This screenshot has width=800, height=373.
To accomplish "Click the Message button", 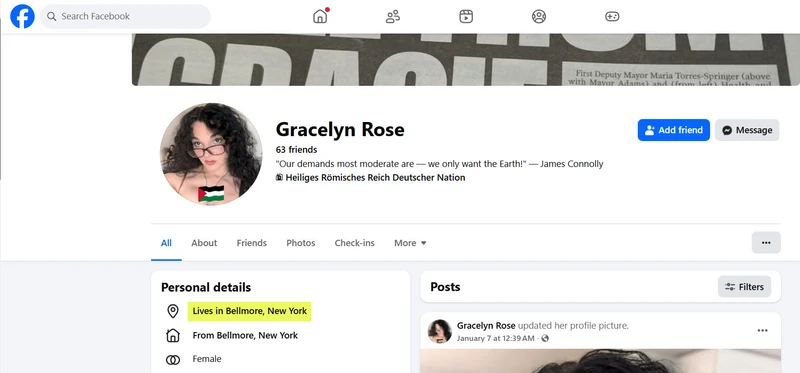I will [x=747, y=130].
